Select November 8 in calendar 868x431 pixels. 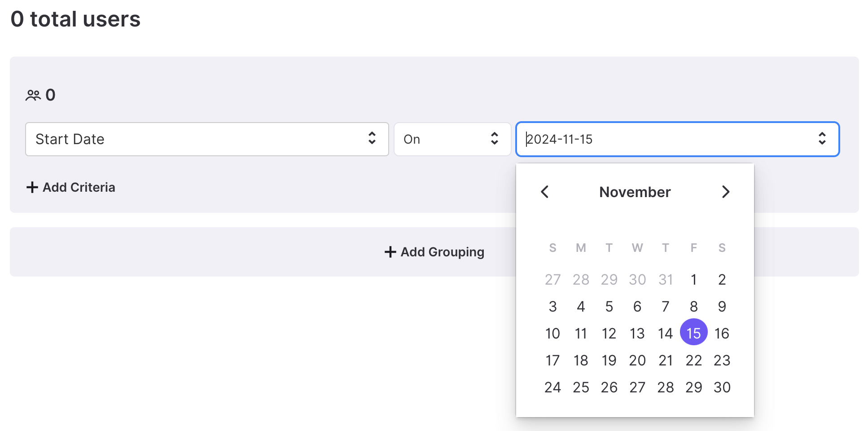click(x=694, y=307)
